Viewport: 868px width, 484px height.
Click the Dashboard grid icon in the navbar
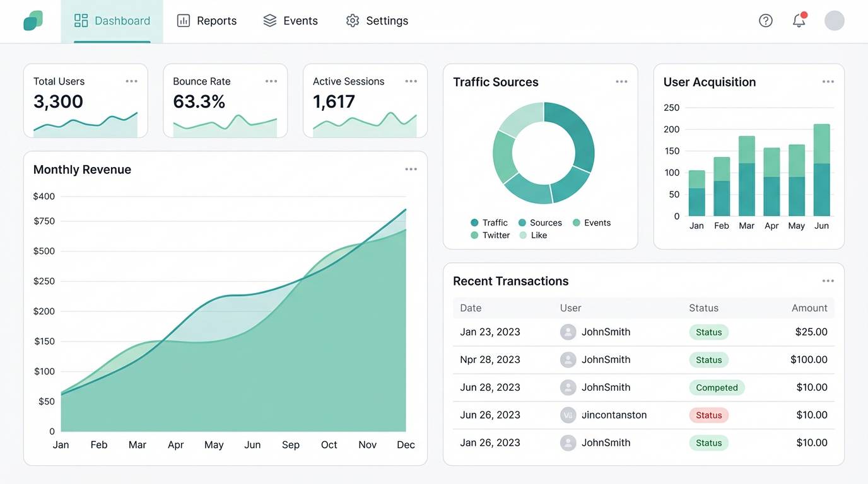[x=81, y=20]
